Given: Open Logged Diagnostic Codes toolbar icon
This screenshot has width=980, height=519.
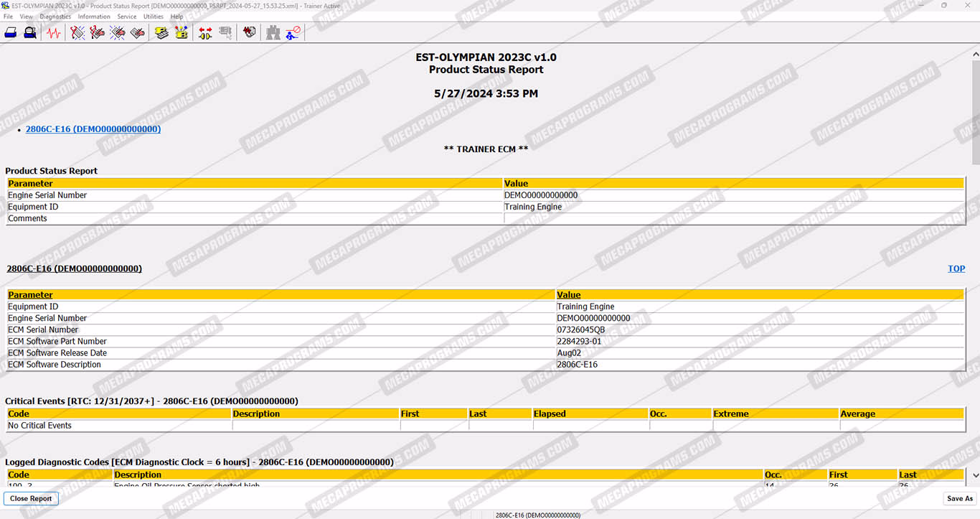Looking at the screenshot, I should click(x=98, y=32).
